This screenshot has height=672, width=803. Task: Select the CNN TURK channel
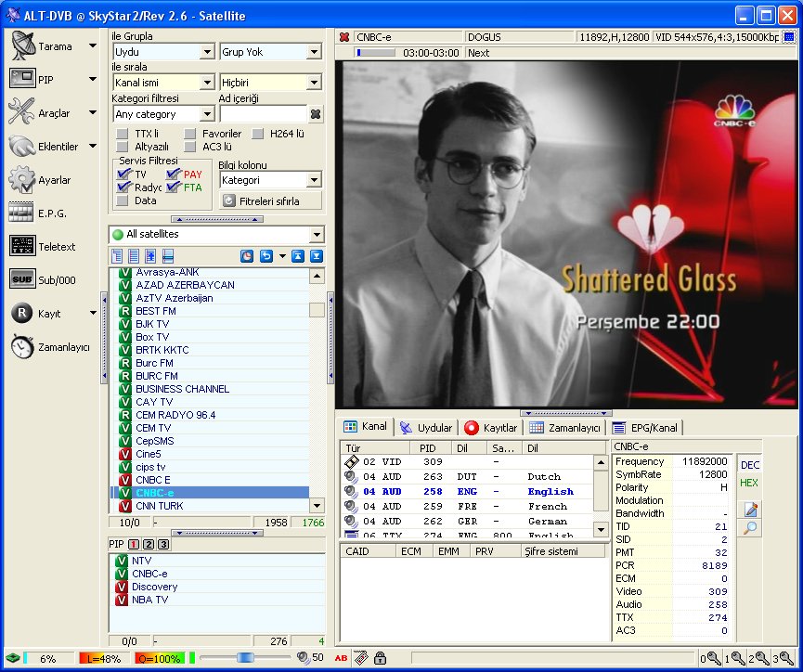[210, 506]
